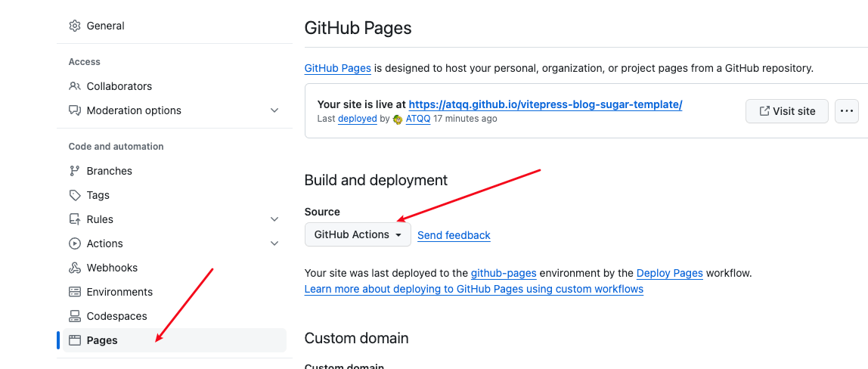Click the github-pages environment link
Screen dimensions: 868x369
click(x=504, y=273)
